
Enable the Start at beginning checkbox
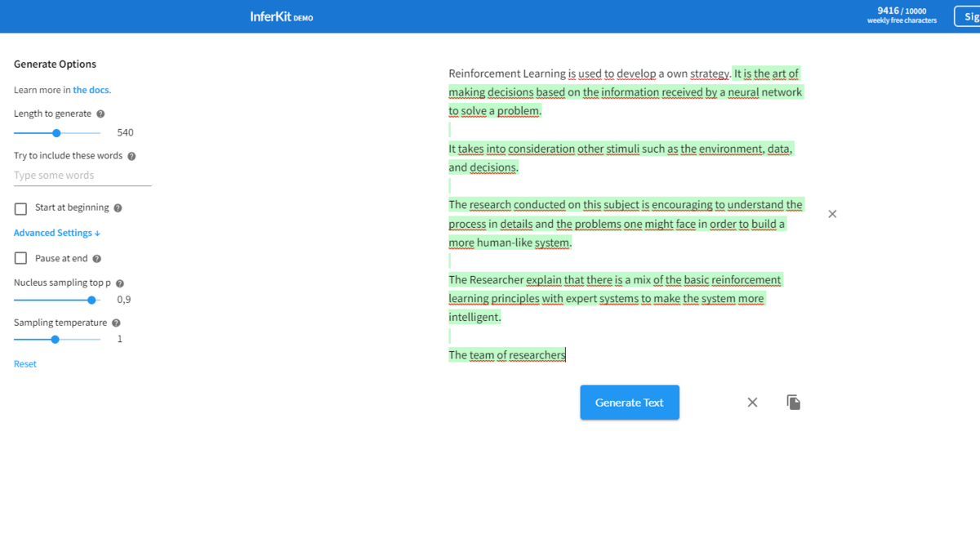(x=21, y=209)
